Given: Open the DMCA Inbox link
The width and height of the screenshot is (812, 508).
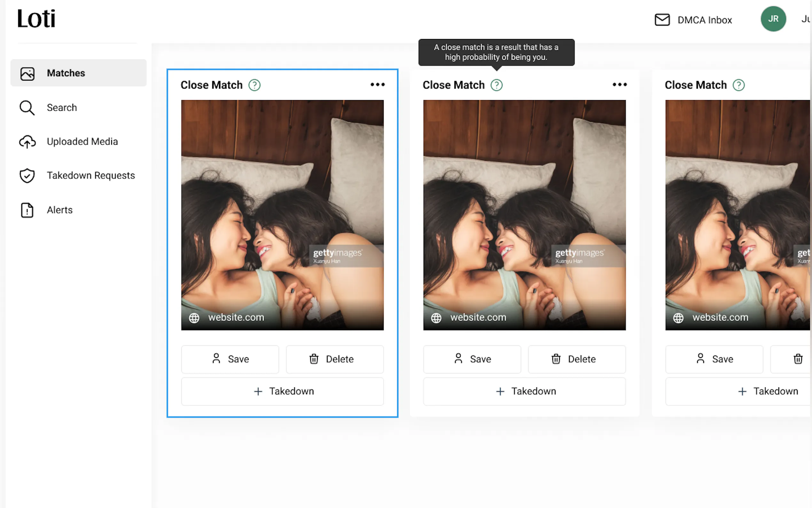Looking at the screenshot, I should [x=704, y=20].
